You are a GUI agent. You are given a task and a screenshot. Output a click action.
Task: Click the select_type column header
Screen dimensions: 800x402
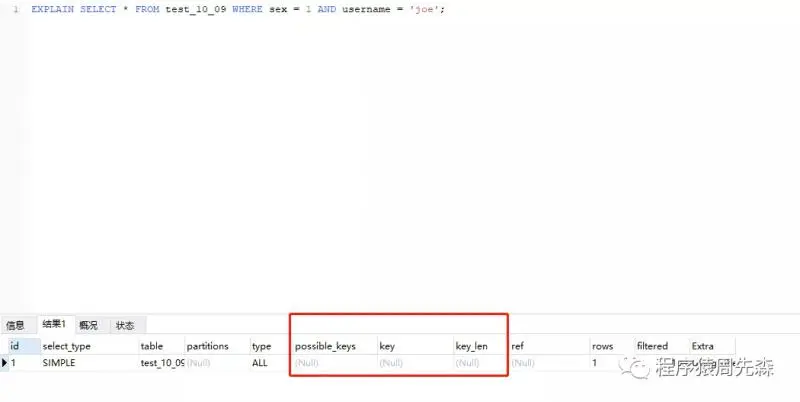(89, 346)
